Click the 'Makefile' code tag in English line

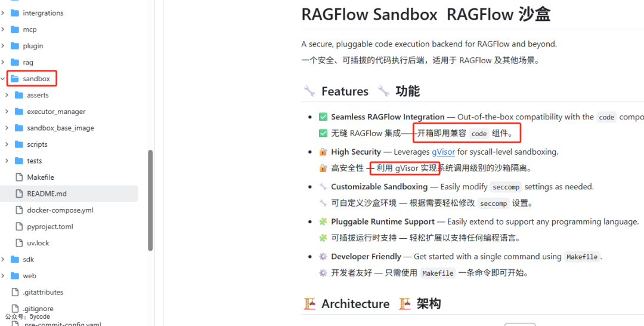583,257
